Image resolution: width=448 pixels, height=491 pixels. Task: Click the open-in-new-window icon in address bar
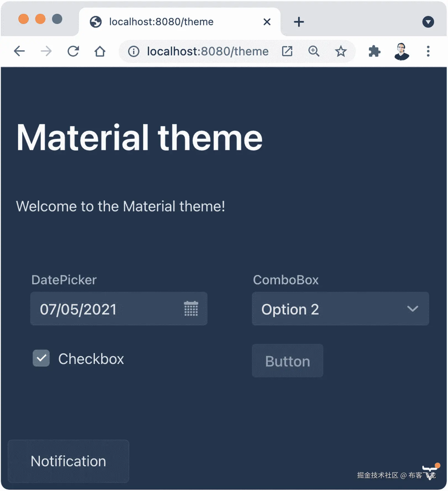(x=287, y=51)
